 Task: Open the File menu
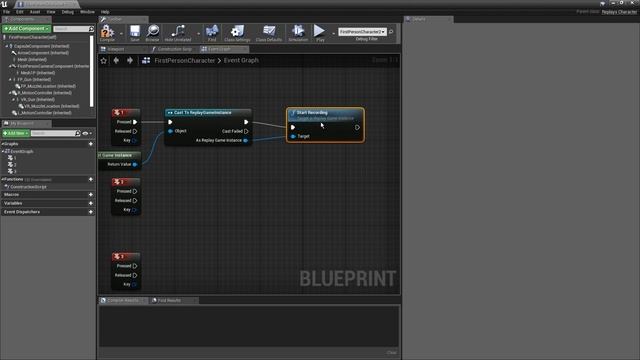tap(7, 12)
